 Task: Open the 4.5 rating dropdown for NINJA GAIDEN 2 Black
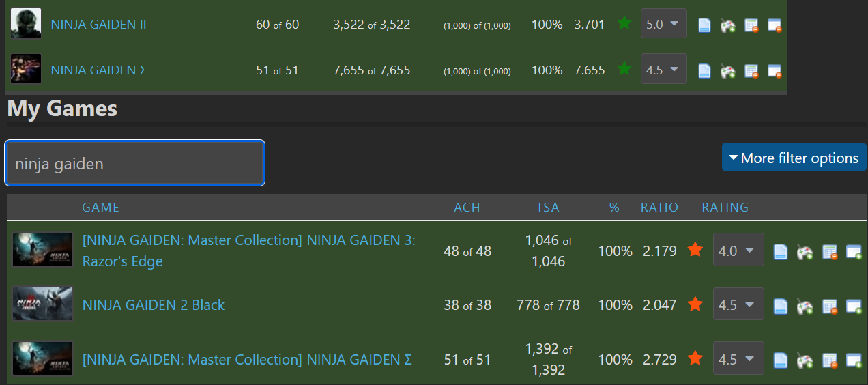pos(738,305)
